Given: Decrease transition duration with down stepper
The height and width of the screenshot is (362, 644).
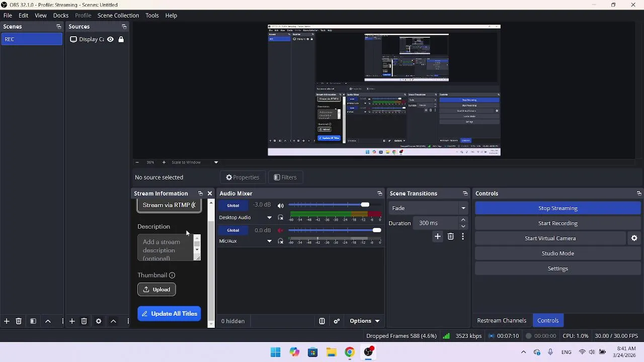Looking at the screenshot, I should click(x=463, y=226).
